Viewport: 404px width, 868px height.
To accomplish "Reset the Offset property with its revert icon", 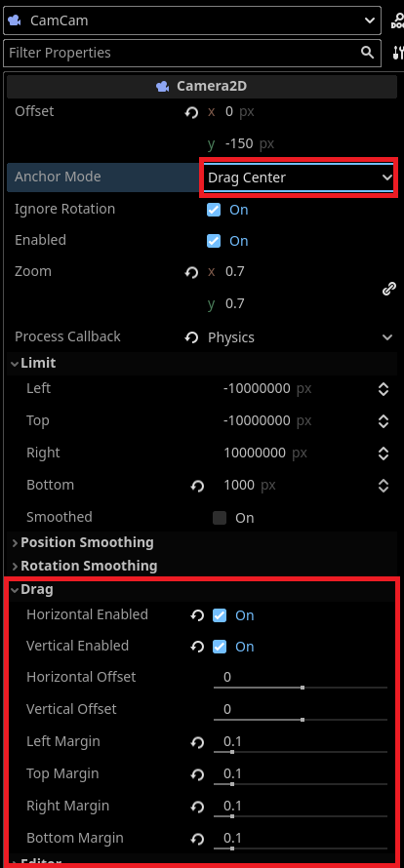I will tap(191, 113).
